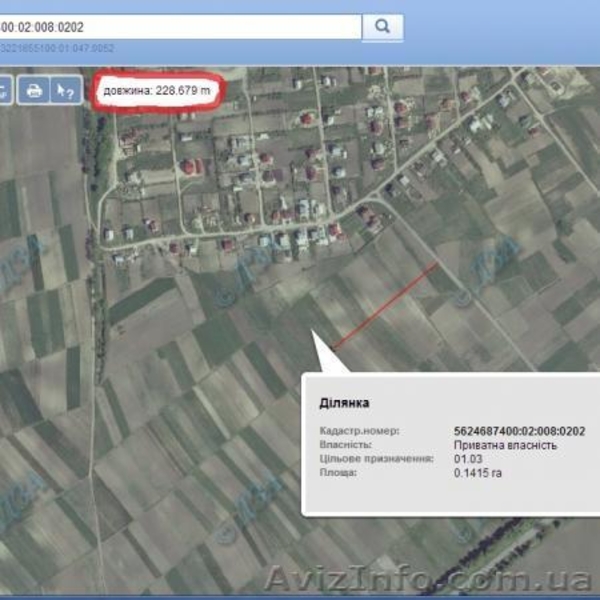
Task: Click the print map icon
Action: point(34,90)
